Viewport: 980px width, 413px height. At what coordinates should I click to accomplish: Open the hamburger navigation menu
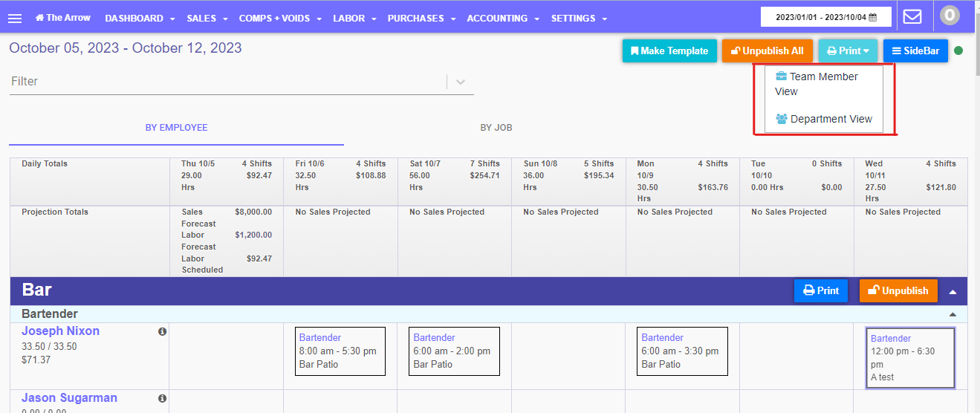(15, 19)
